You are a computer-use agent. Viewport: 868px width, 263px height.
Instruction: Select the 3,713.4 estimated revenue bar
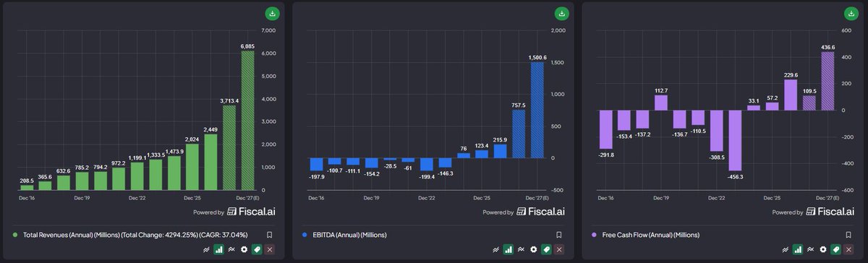tap(229, 148)
